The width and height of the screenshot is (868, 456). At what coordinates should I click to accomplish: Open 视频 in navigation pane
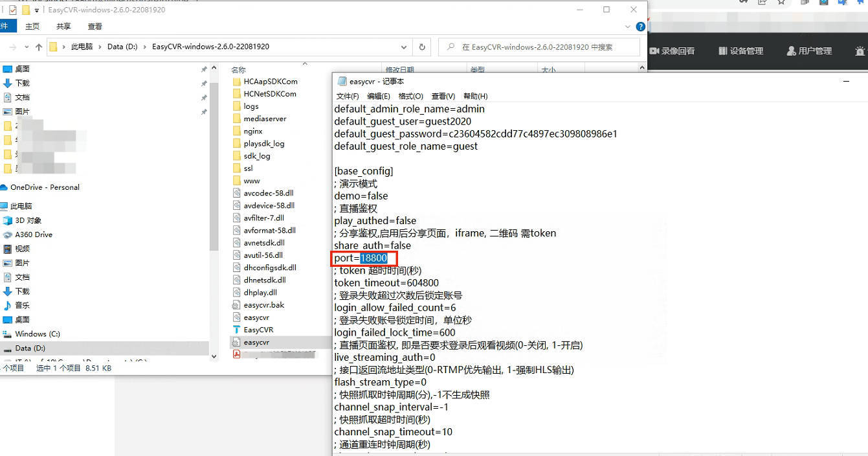(22, 249)
